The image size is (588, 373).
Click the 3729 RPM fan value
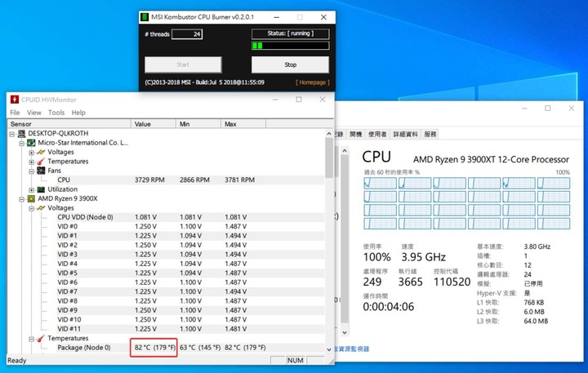point(149,180)
